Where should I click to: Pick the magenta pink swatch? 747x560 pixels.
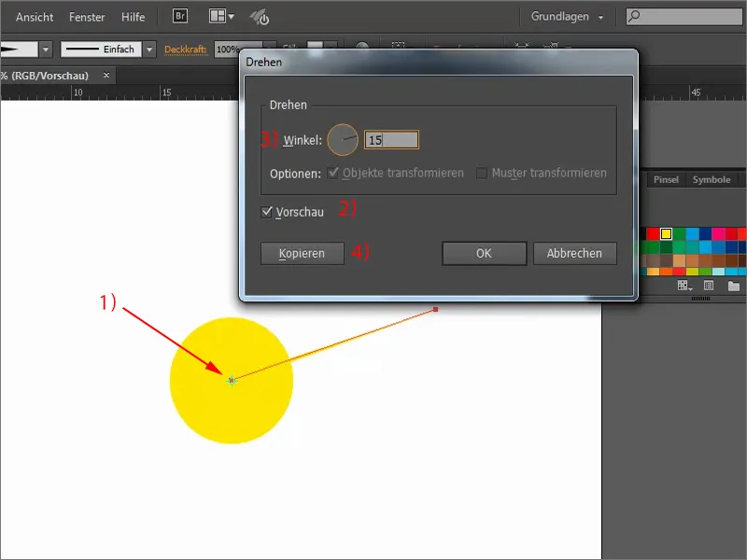(x=718, y=234)
